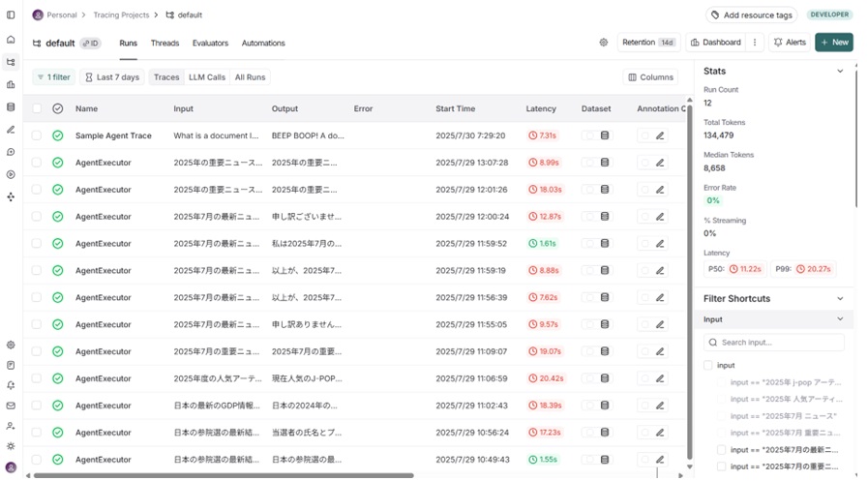868x481 pixels.
Task: Click the settings gear next to Retention
Action: 603,43
